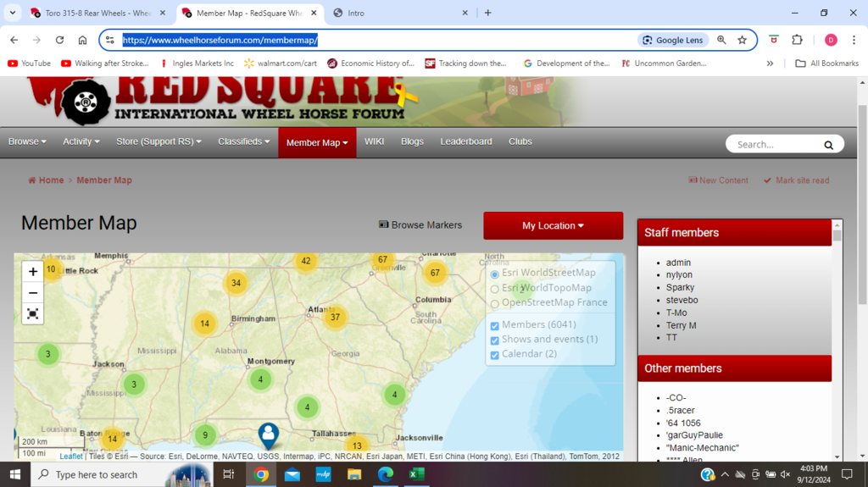Zoom out on the member map
The image size is (868, 487).
click(33, 293)
